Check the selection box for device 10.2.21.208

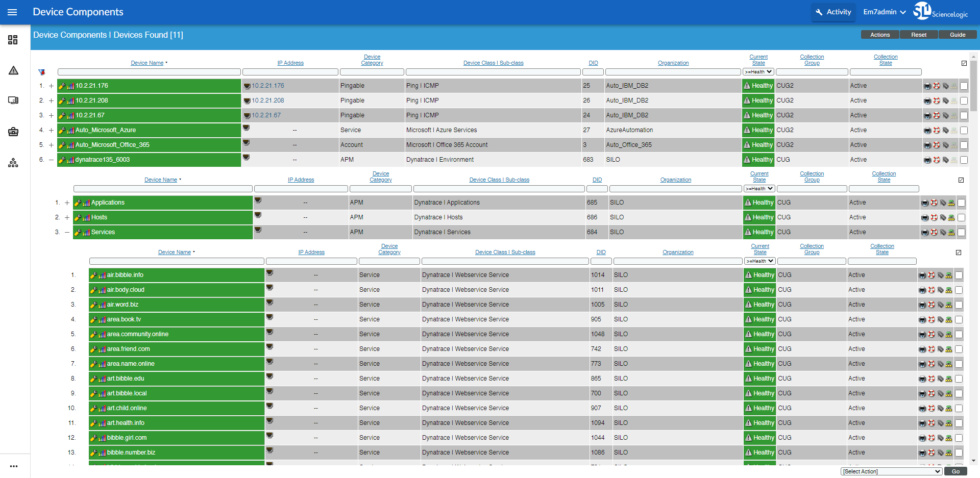[x=964, y=100]
